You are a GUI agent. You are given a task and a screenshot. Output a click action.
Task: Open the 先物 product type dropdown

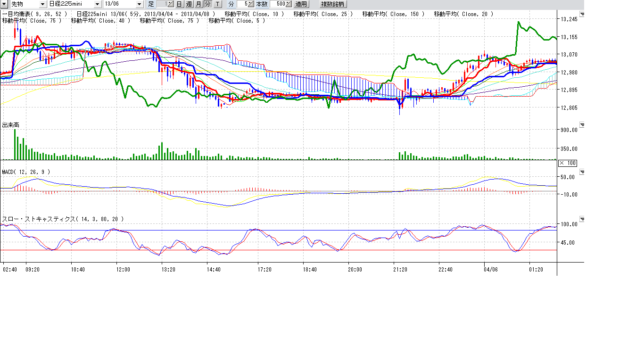[x=43, y=4]
